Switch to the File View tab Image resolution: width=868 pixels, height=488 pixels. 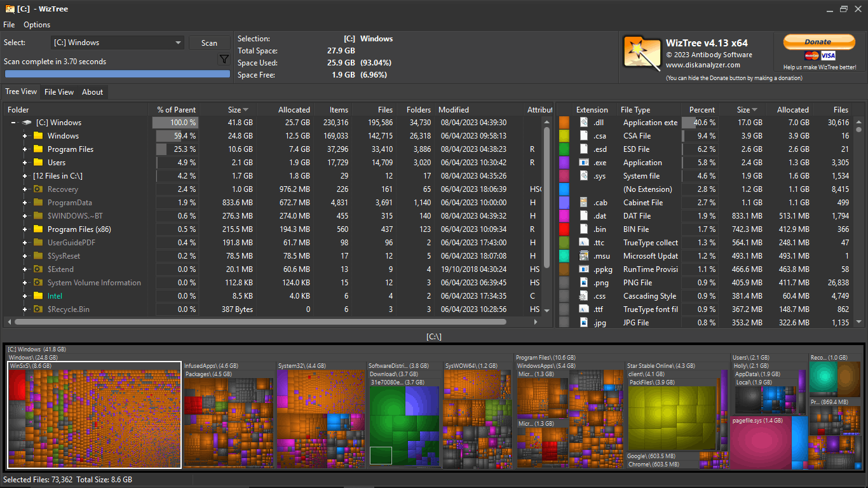pyautogui.click(x=59, y=92)
